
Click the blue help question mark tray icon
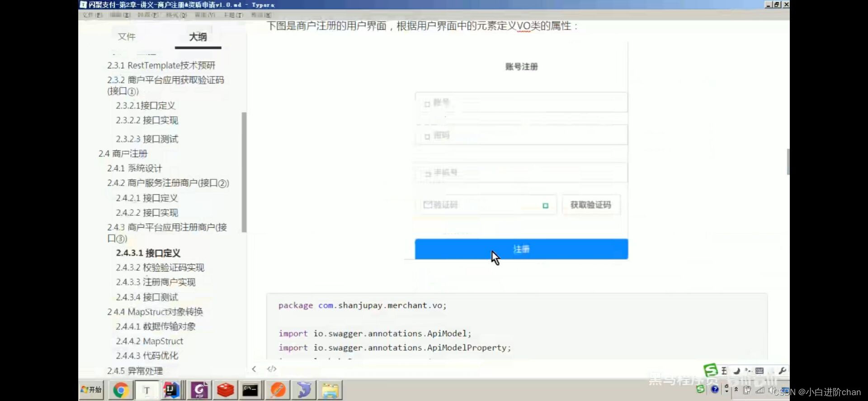(x=715, y=389)
